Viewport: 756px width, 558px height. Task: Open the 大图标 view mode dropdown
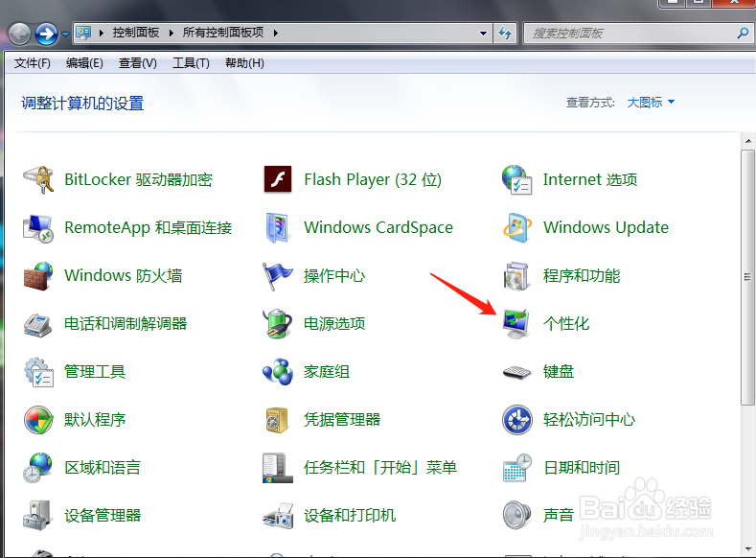coord(651,103)
